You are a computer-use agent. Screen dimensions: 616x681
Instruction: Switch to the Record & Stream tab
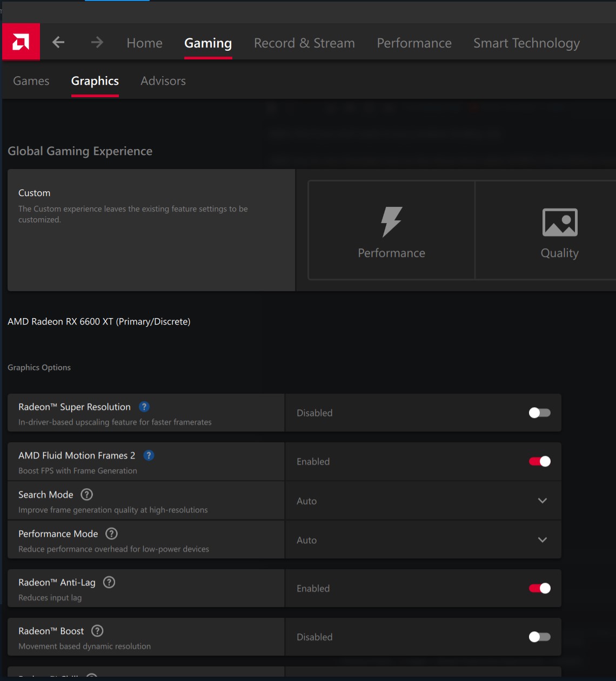tap(304, 43)
